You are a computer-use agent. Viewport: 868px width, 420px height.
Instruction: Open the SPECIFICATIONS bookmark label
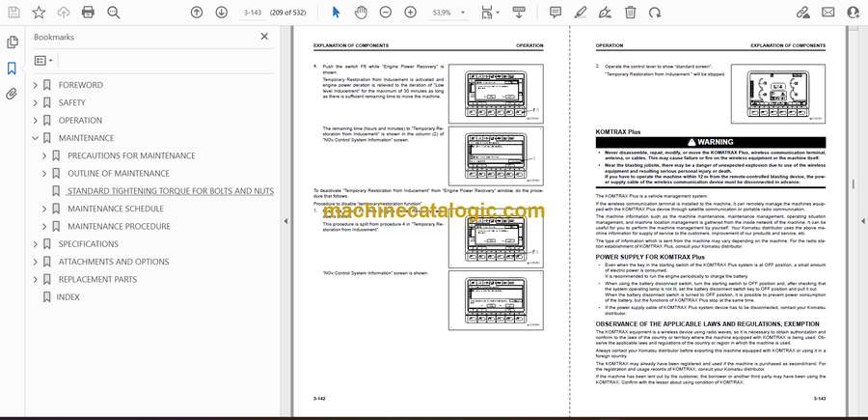tap(89, 244)
